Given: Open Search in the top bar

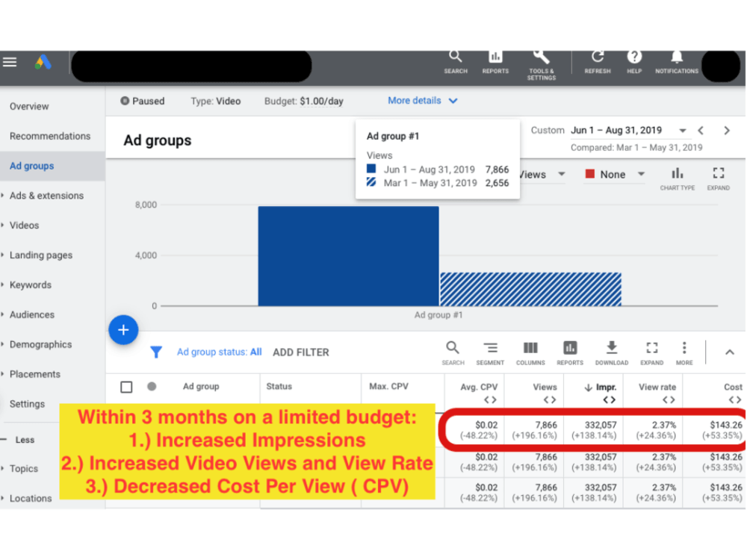Looking at the screenshot, I should coord(456,63).
